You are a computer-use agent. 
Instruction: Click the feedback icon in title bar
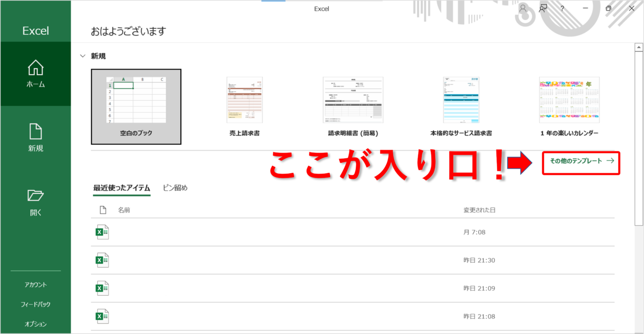(x=543, y=8)
